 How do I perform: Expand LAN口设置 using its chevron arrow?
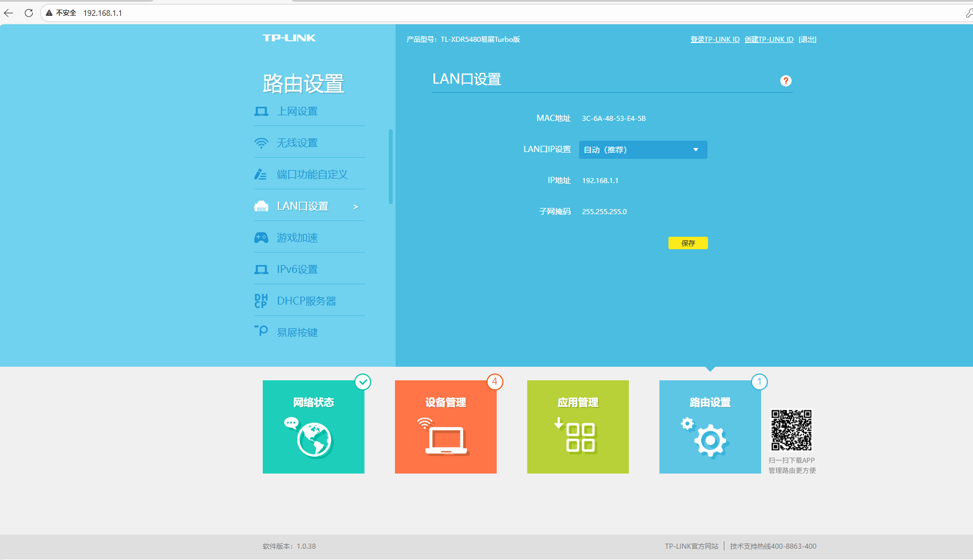(355, 207)
